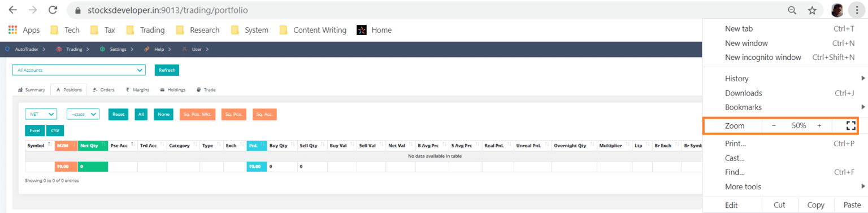The width and height of the screenshot is (868, 213).
Task: Open the Tax bookmarks folder
Action: point(102,30)
